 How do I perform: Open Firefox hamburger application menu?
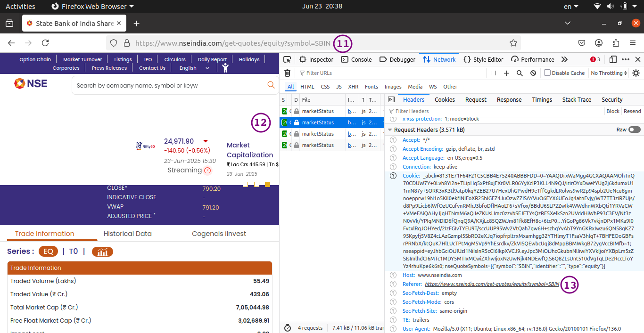coord(633,43)
